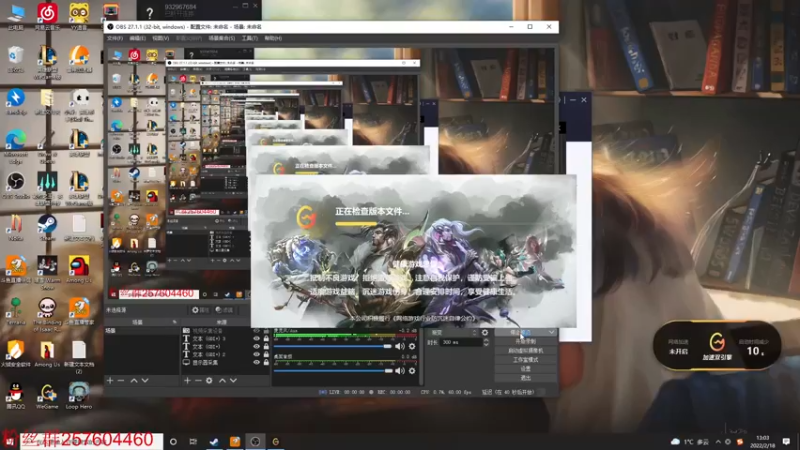The height and width of the screenshot is (450, 800).
Task: Show hidden system tray icons chevron
Action: point(718,442)
